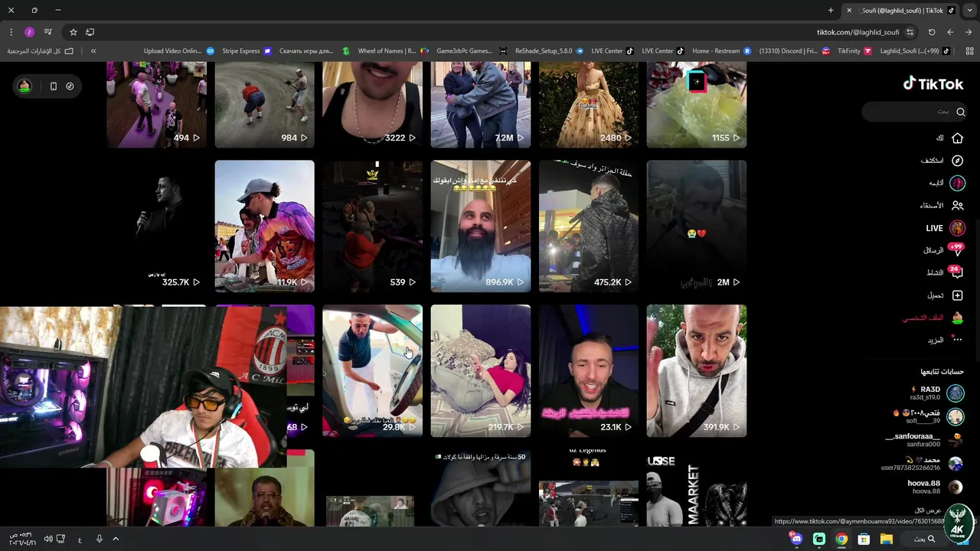Expand the tab search dropdown arrow
The width and height of the screenshot is (980, 551).
point(970,10)
